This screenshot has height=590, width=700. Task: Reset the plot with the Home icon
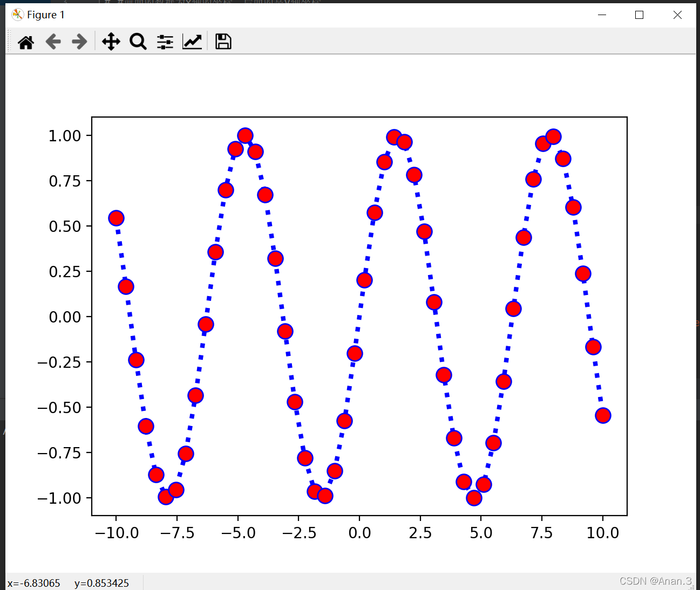26,42
